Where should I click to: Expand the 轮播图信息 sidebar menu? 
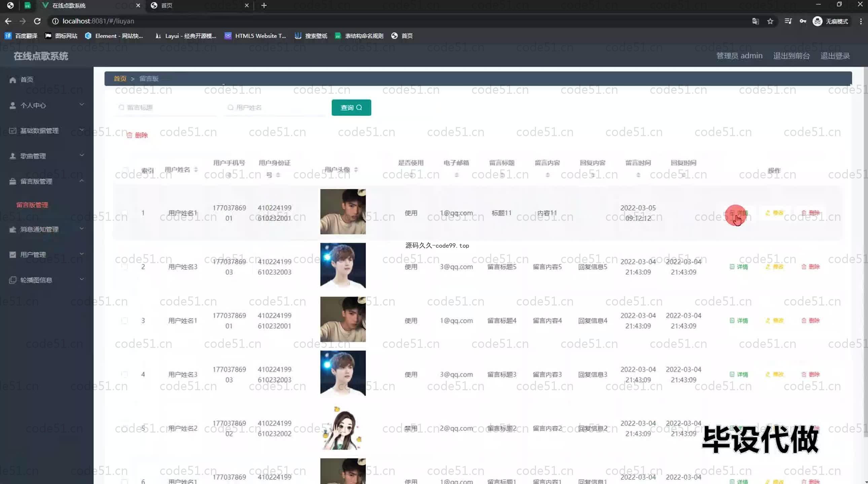tap(47, 280)
